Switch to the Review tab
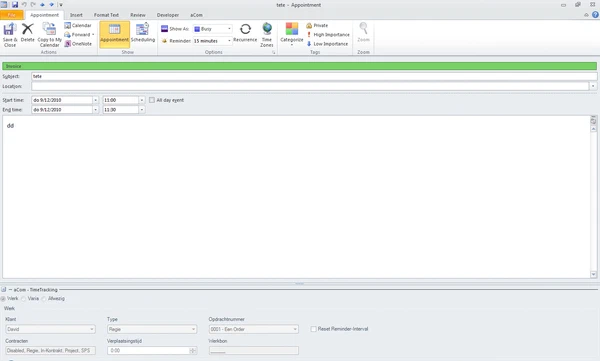600x361 pixels. tap(138, 15)
